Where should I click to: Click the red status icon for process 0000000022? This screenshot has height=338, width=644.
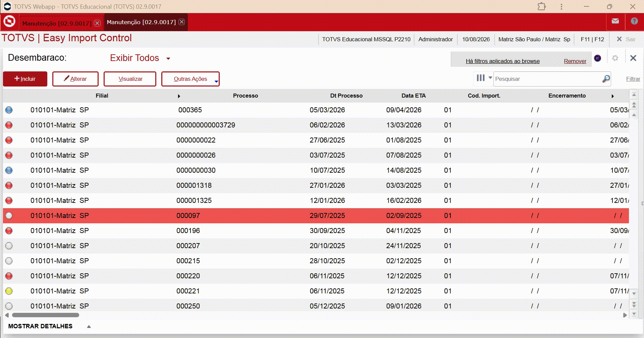[x=9, y=140]
